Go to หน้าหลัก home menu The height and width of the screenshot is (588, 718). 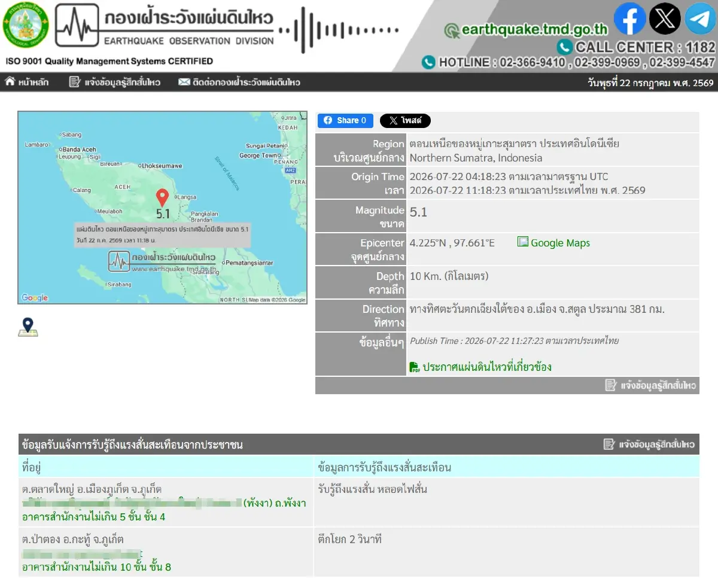click(x=27, y=83)
